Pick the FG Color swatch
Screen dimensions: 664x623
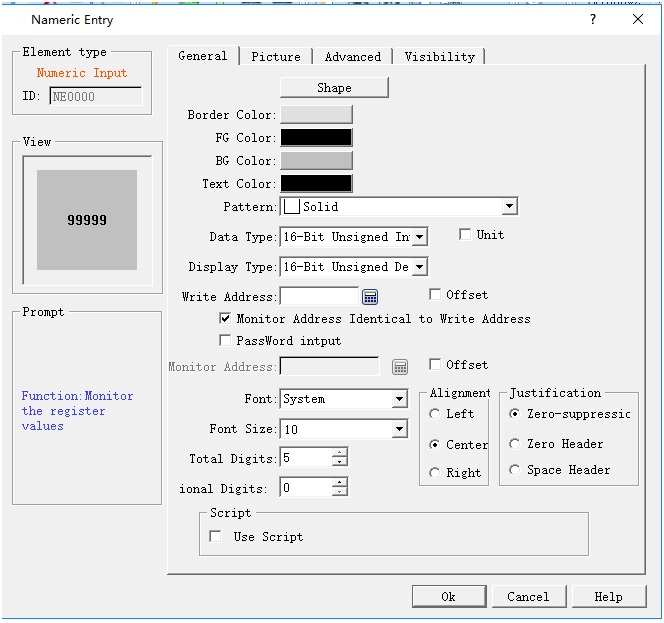pos(316,138)
